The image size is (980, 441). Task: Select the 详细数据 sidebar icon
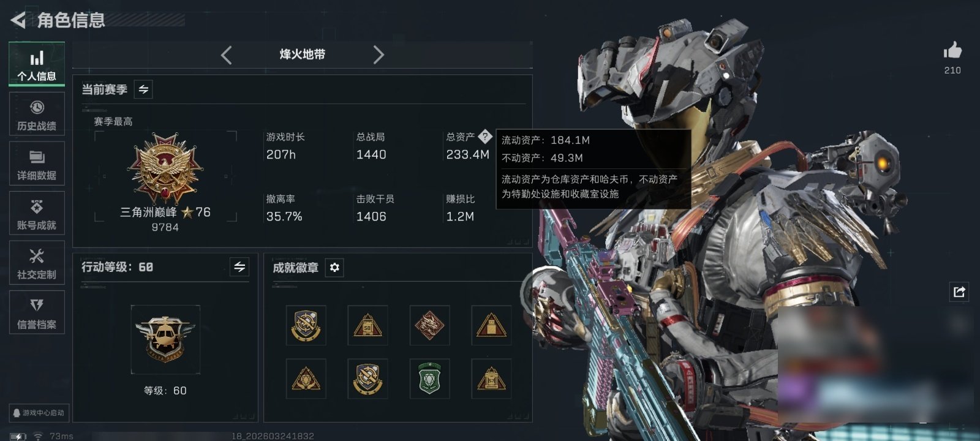tap(37, 164)
